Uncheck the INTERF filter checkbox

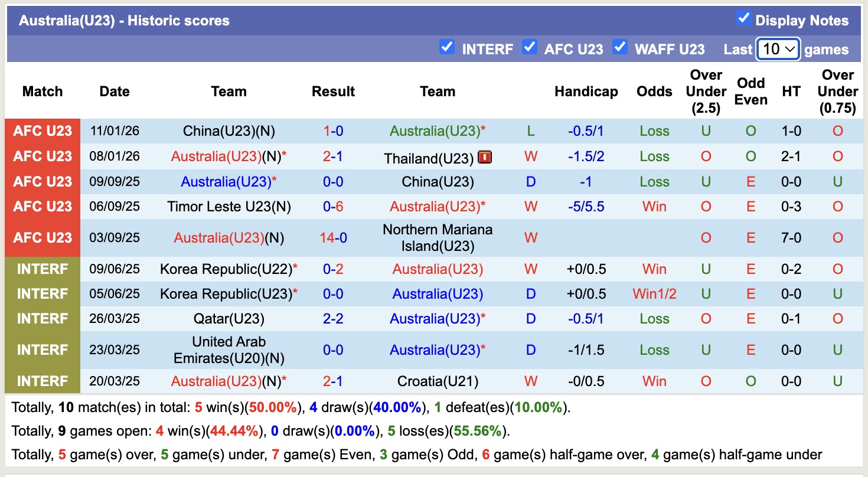447,47
